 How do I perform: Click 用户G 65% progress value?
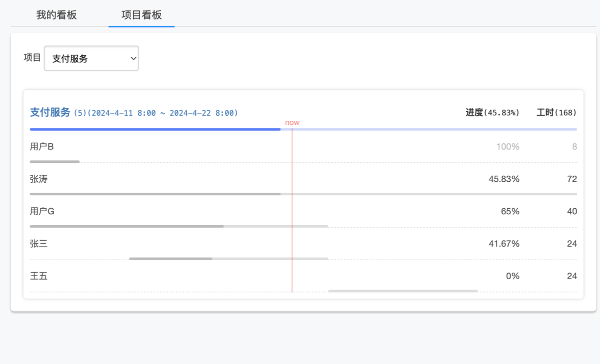pos(510,211)
